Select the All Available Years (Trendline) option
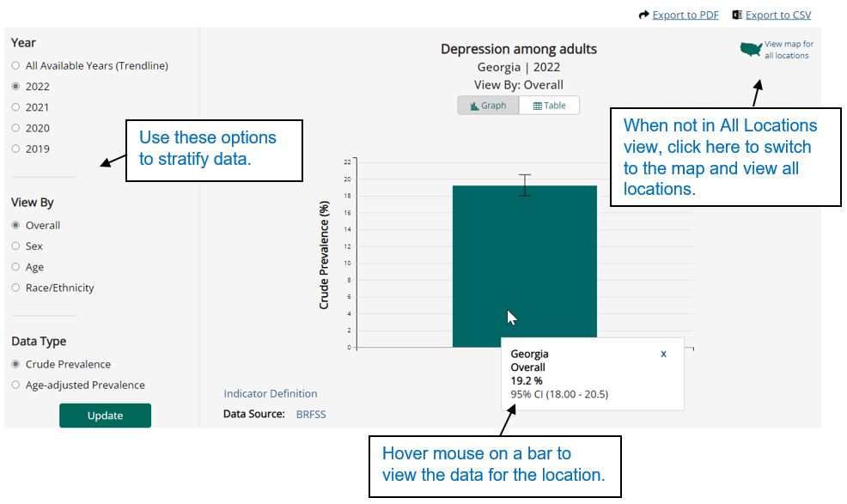 coord(15,65)
